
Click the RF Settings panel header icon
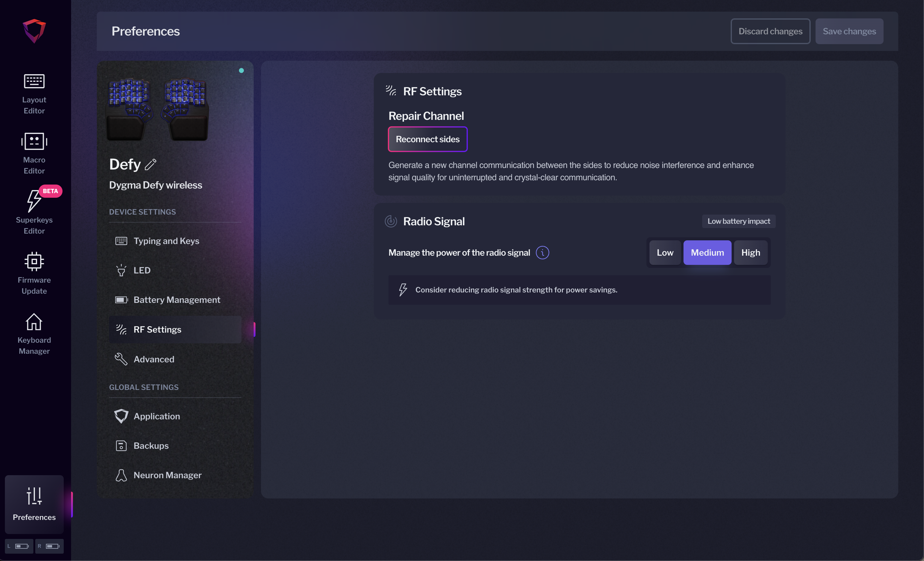click(x=391, y=91)
